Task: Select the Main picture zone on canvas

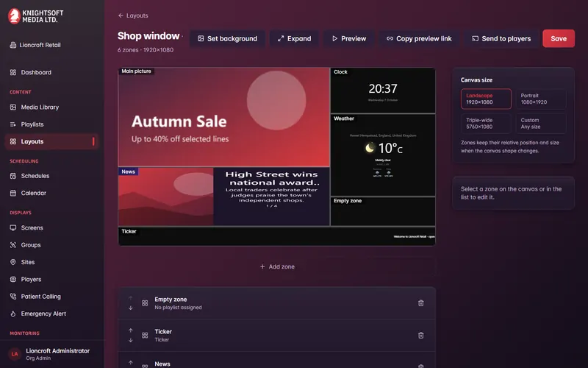Action: [224, 117]
